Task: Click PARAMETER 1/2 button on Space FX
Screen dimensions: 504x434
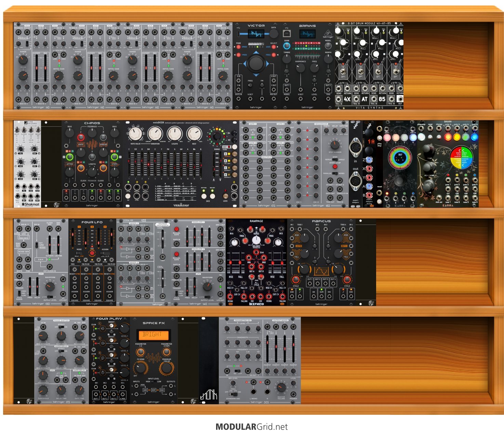Action: coord(141,352)
